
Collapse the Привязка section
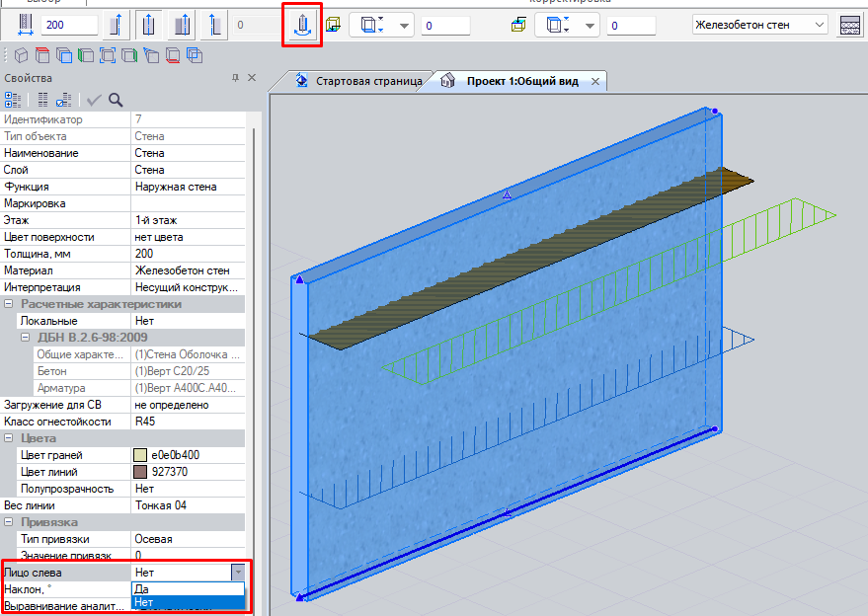click(x=9, y=522)
